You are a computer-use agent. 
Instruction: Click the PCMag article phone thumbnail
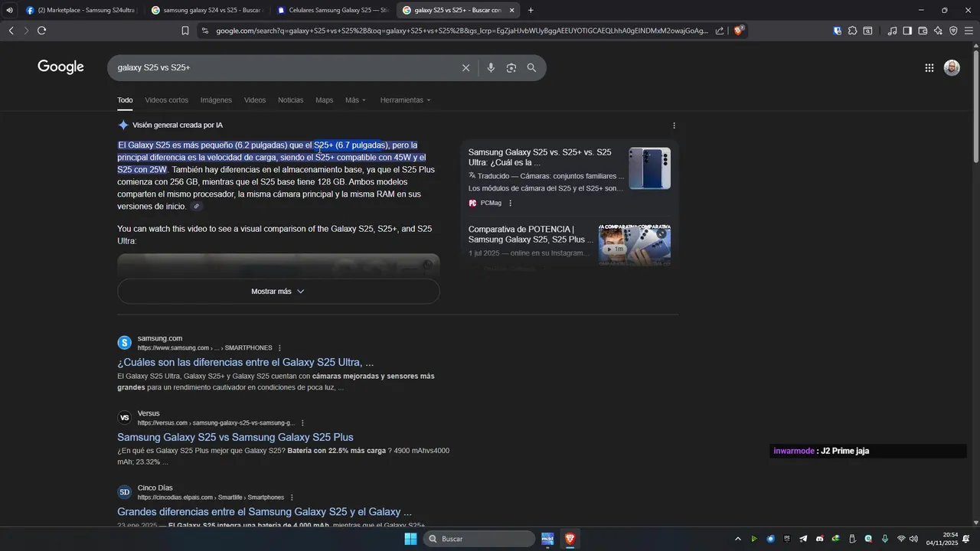[x=649, y=168]
